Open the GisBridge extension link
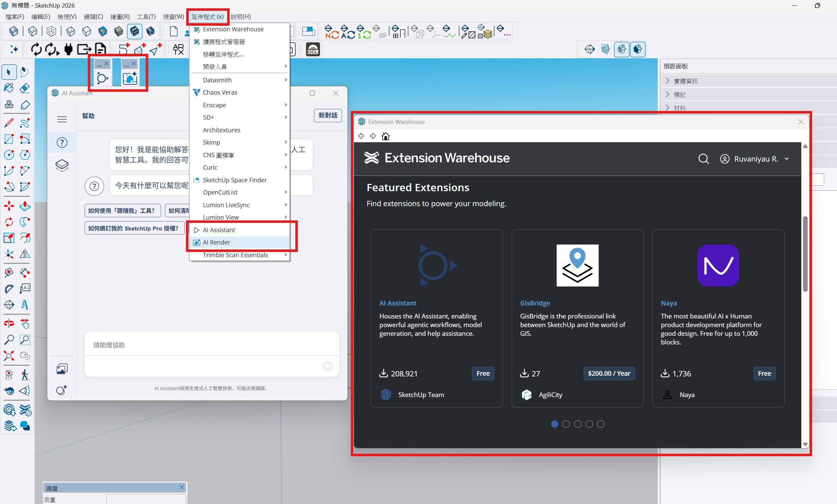This screenshot has height=504, width=837. click(535, 303)
